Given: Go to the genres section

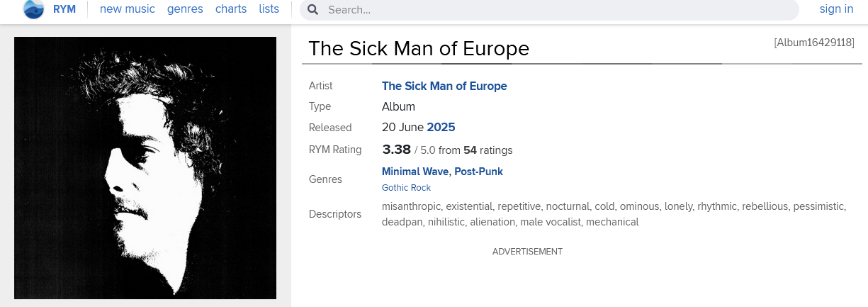Looking at the screenshot, I should click(x=185, y=9).
